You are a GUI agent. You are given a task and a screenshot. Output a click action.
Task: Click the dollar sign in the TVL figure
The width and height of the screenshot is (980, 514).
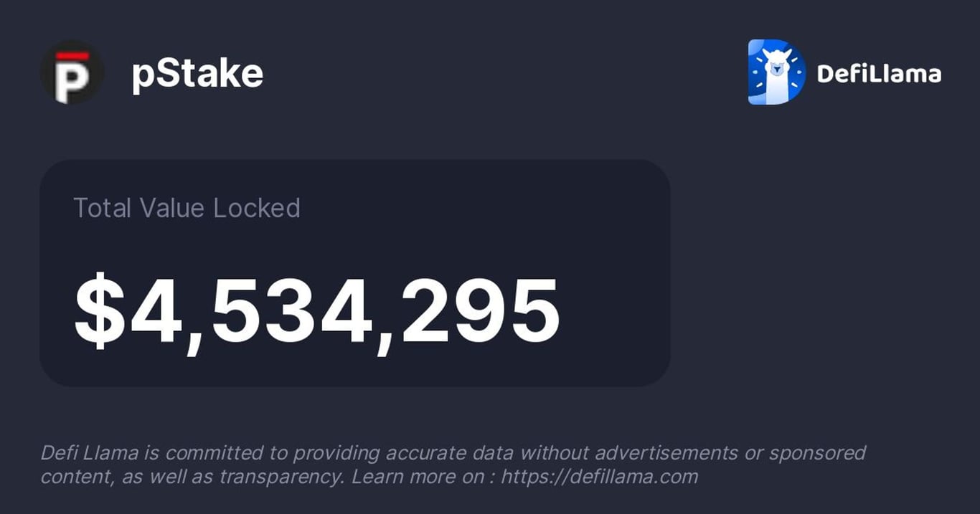click(99, 310)
